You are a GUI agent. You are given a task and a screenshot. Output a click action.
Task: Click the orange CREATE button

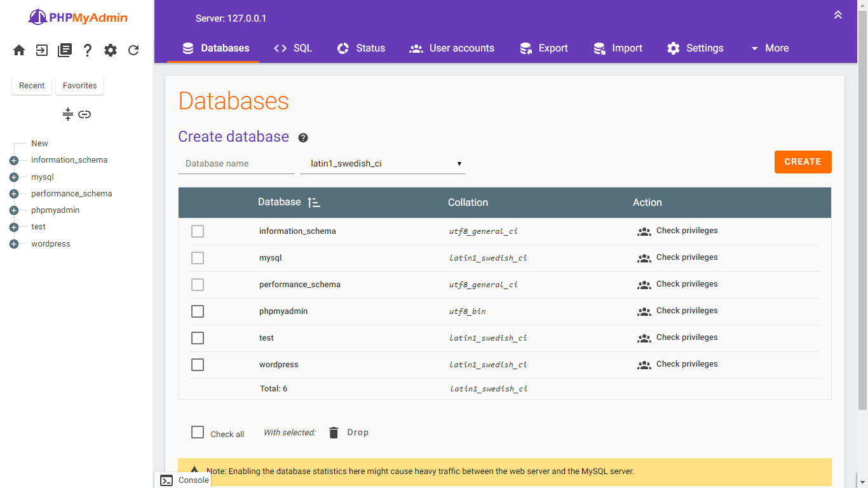(x=803, y=162)
